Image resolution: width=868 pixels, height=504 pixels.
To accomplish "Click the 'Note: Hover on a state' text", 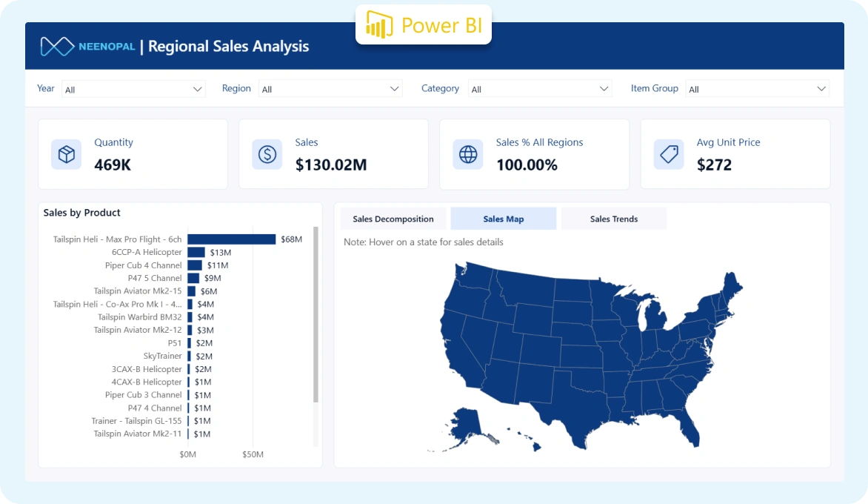I will coord(424,242).
